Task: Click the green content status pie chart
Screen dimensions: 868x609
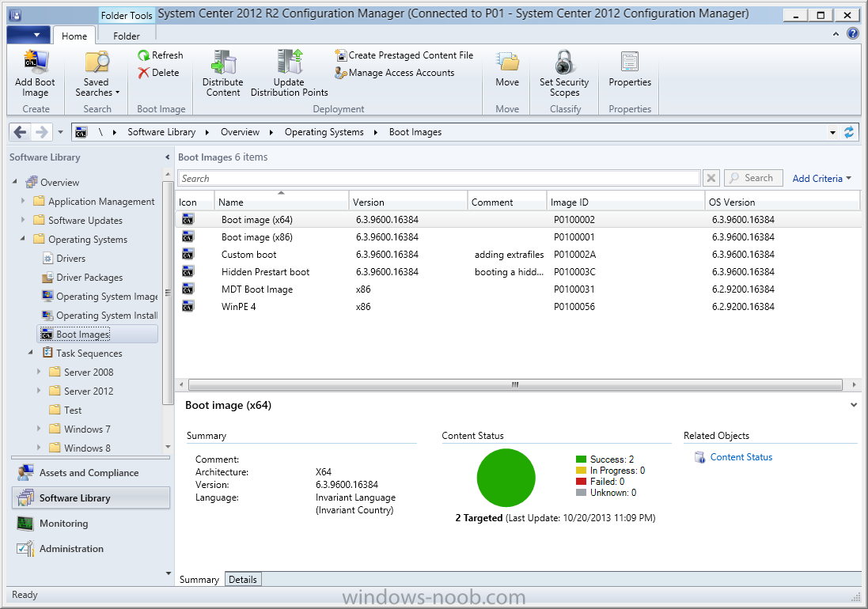Action: coord(506,478)
